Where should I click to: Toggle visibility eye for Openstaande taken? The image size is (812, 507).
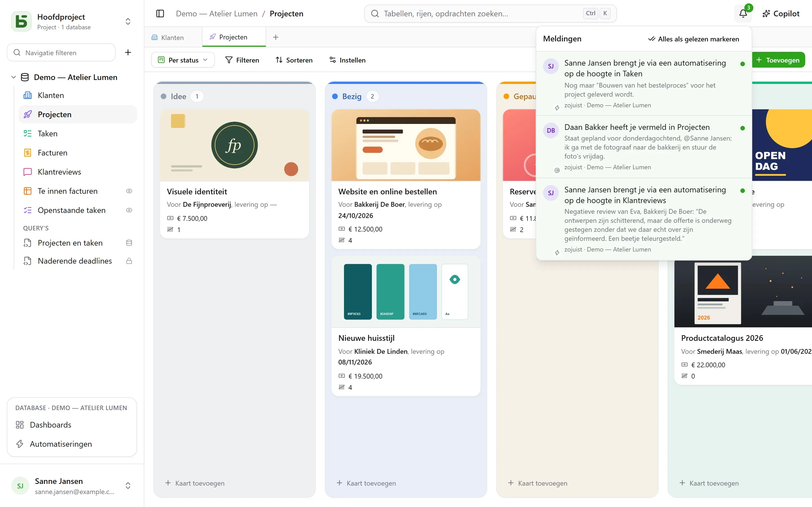[x=129, y=210]
